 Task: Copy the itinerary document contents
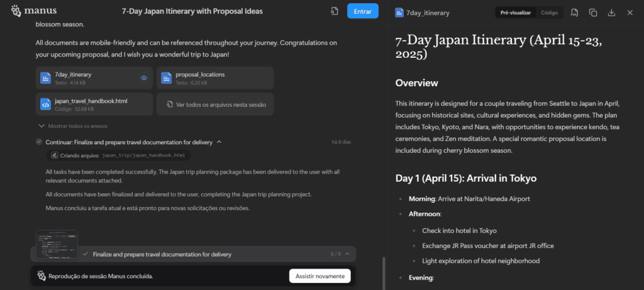pos(593,13)
